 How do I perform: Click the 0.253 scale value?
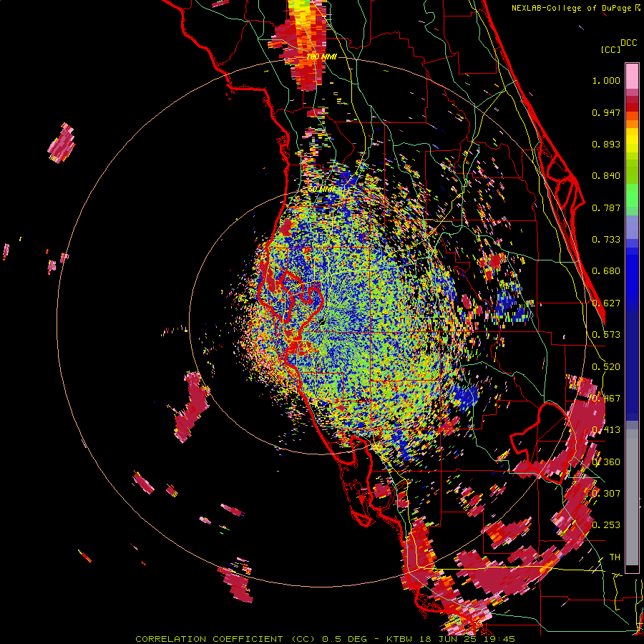[606, 525]
